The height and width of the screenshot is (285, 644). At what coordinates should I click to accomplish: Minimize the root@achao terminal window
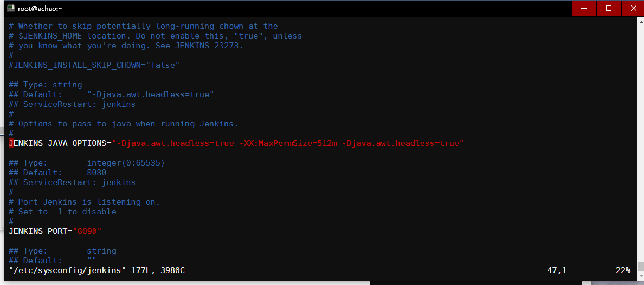coord(584,8)
